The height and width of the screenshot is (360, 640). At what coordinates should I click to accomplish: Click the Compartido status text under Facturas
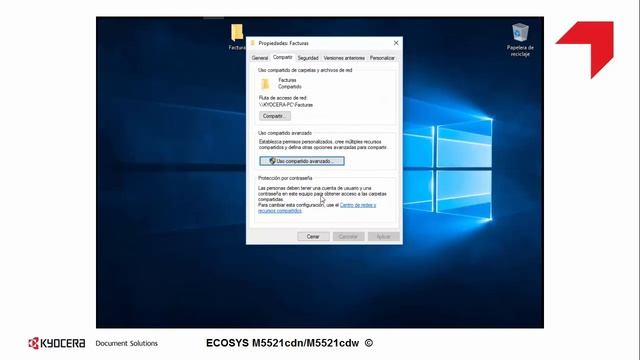(290, 87)
